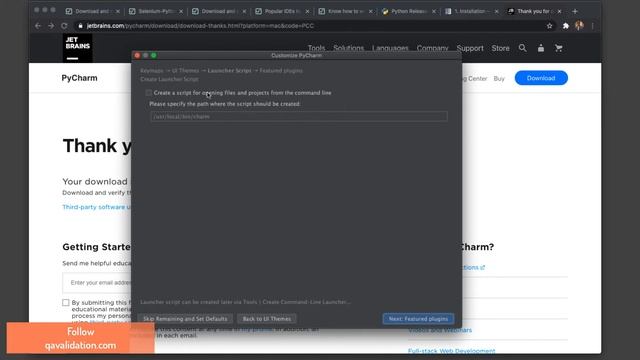Click the Launcher Script breadcrumb step
The width and height of the screenshot is (640, 360).
(x=229, y=71)
